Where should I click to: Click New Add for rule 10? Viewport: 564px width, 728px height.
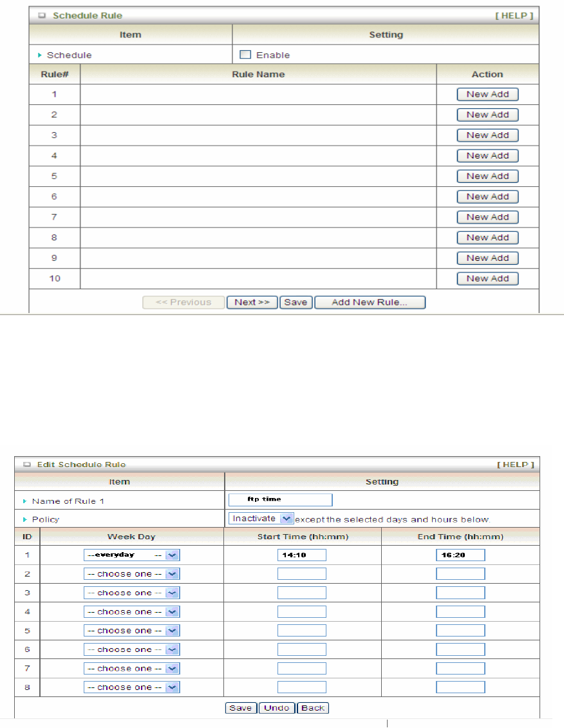[x=487, y=278]
